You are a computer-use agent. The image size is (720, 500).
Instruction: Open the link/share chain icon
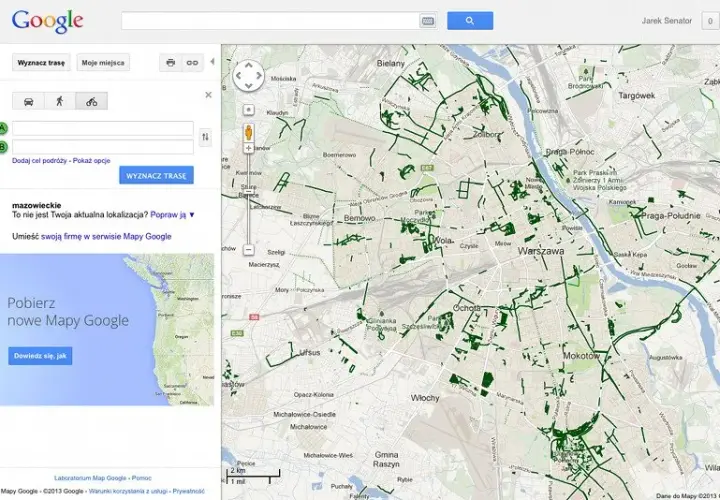click(x=192, y=62)
